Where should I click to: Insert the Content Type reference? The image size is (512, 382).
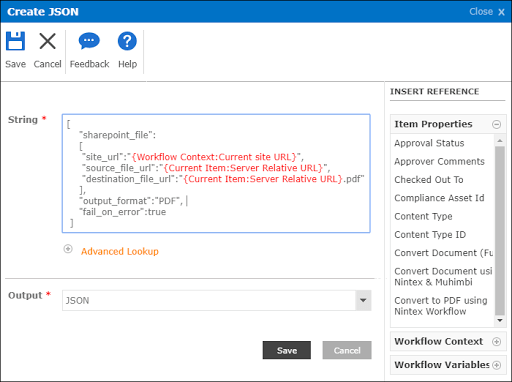pos(423,216)
